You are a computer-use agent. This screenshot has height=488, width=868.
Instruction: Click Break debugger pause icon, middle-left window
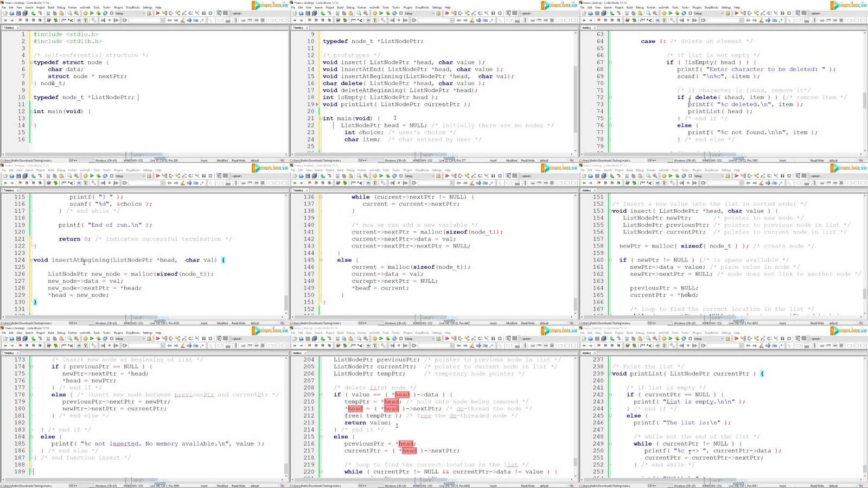click(203, 176)
